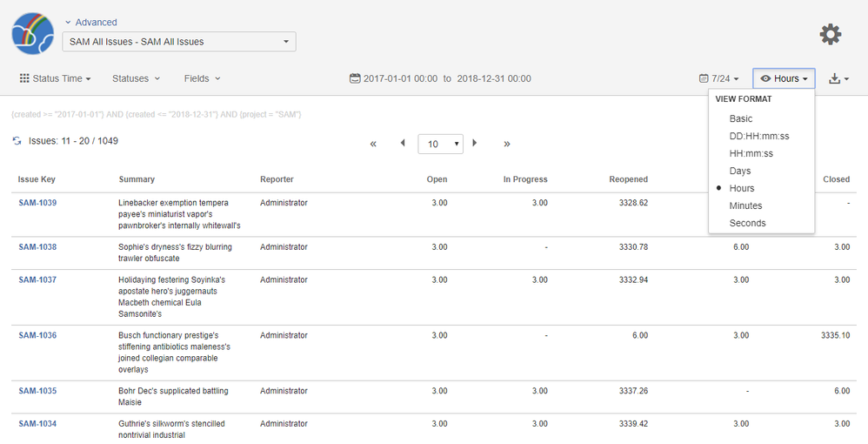
Task: Click the Reporter column header
Action: pos(277,179)
